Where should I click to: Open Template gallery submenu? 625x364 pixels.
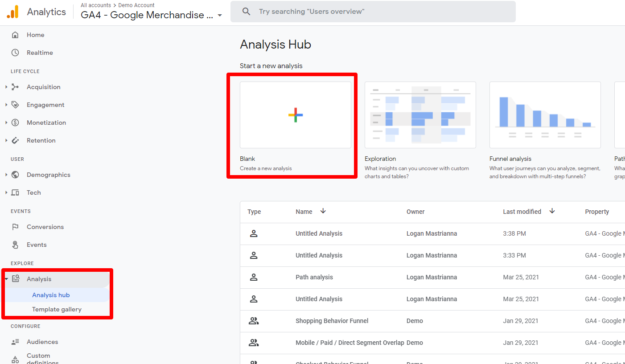tap(57, 309)
